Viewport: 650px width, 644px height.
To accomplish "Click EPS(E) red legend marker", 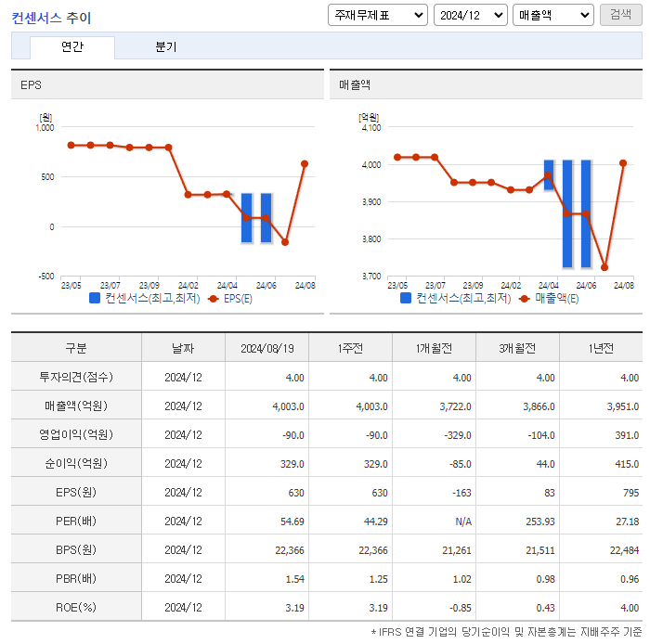I will [213, 299].
